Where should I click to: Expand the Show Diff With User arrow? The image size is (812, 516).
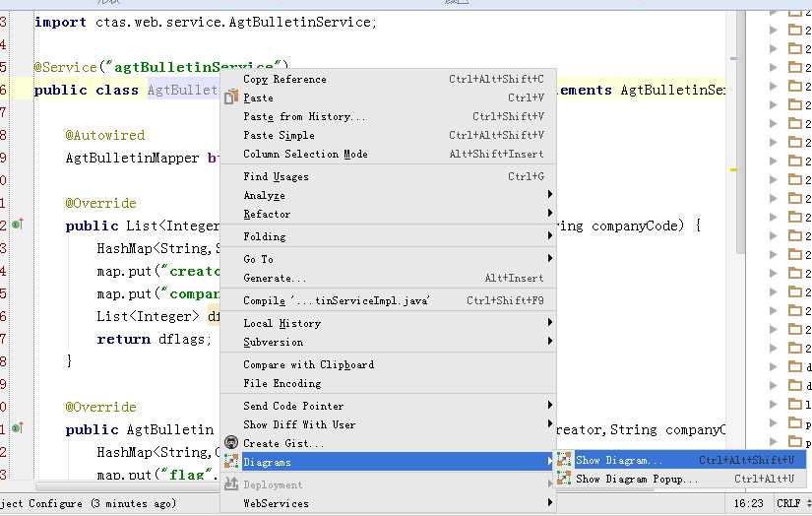coord(550,423)
